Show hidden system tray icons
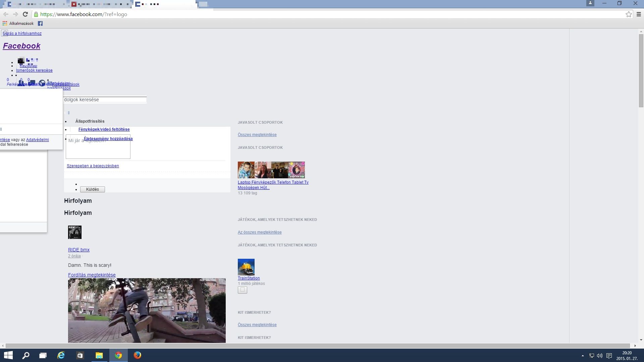 coord(583,356)
